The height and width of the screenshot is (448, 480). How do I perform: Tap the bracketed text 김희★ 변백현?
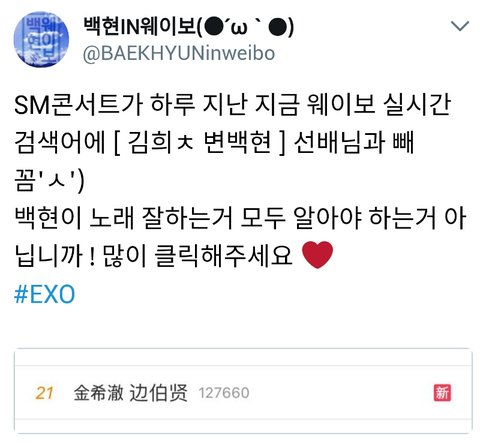pyautogui.click(x=200, y=142)
